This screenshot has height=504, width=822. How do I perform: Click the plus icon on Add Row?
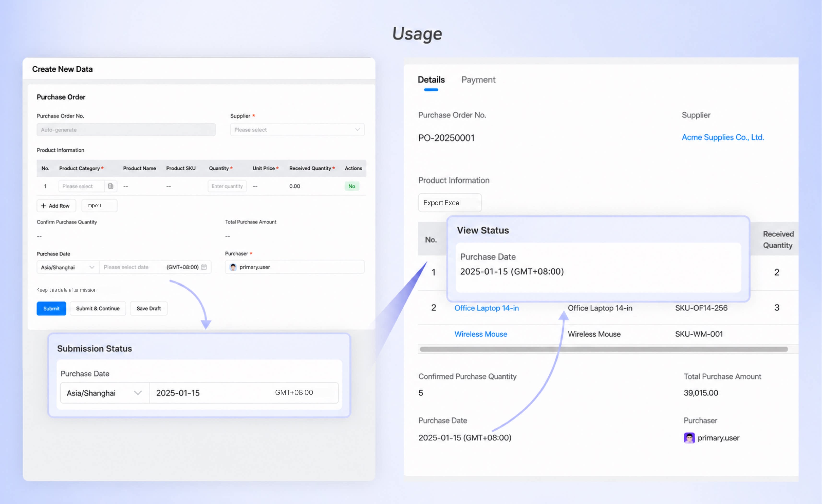pos(43,206)
